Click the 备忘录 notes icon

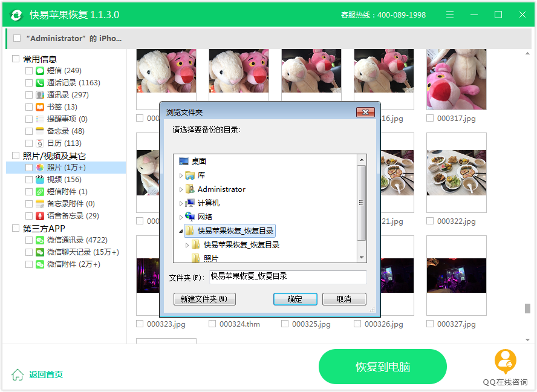(40, 131)
